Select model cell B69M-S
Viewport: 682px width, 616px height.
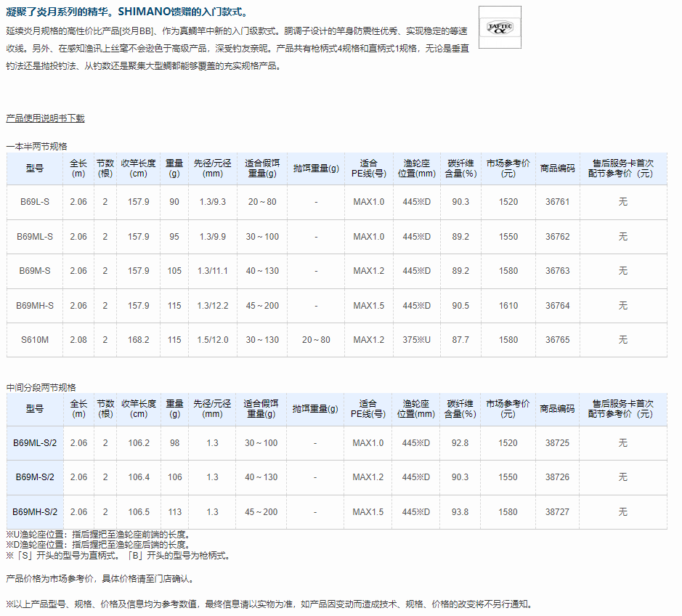click(x=35, y=270)
